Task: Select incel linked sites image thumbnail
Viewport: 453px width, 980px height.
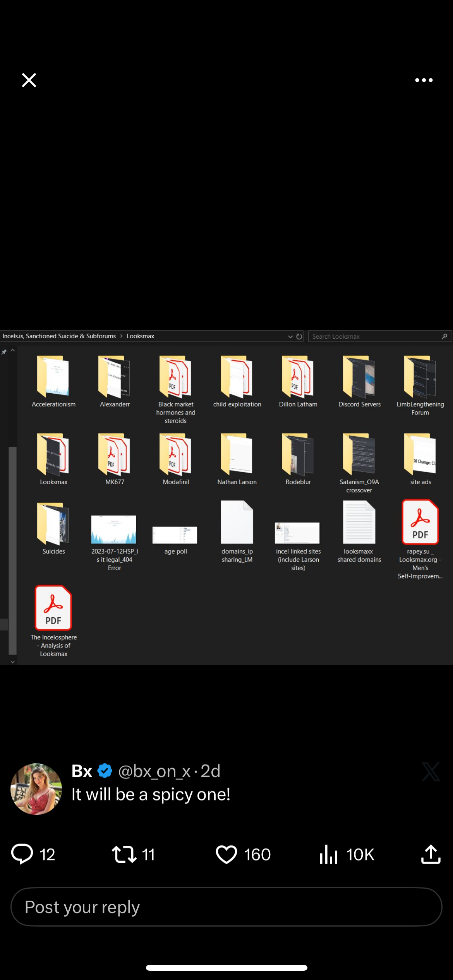Action: click(x=298, y=533)
